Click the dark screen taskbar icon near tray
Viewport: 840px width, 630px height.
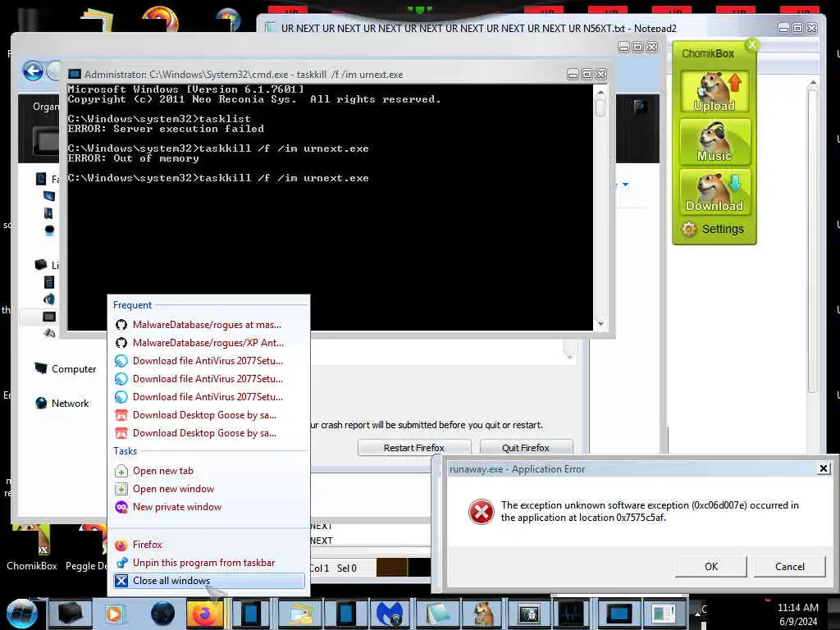619,614
